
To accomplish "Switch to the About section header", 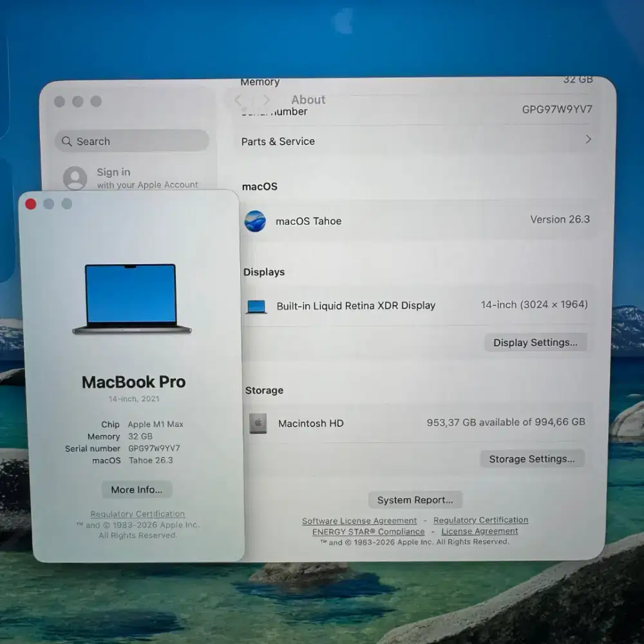I will pos(308,100).
